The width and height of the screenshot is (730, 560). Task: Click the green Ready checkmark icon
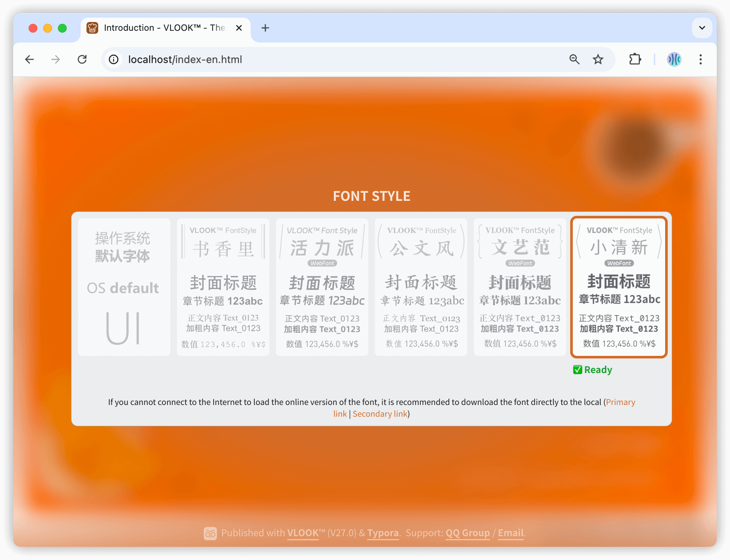point(578,370)
